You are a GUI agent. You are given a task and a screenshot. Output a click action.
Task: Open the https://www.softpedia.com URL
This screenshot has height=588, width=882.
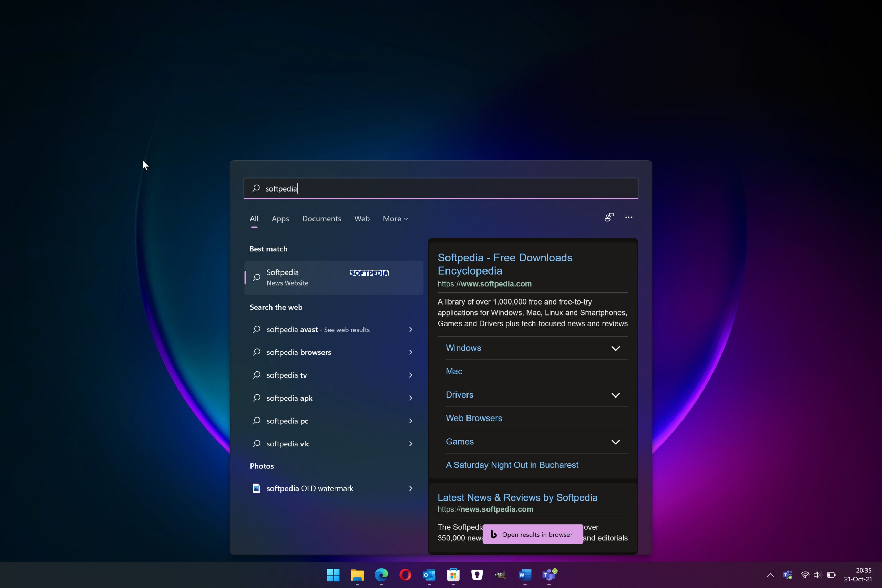coord(484,284)
